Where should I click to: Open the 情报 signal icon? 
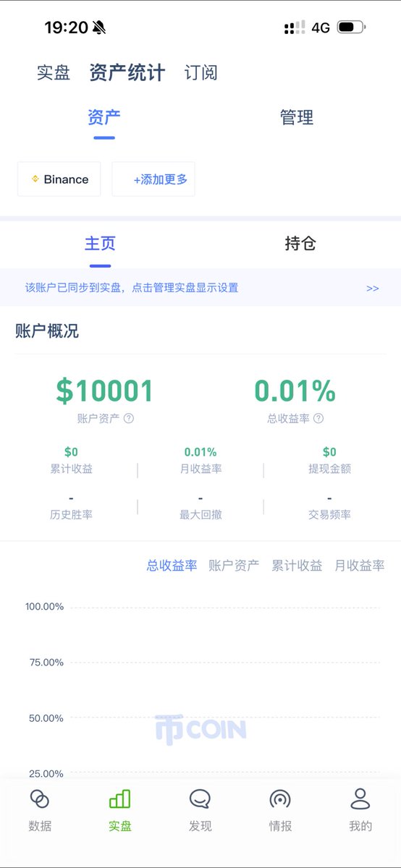pos(280,799)
